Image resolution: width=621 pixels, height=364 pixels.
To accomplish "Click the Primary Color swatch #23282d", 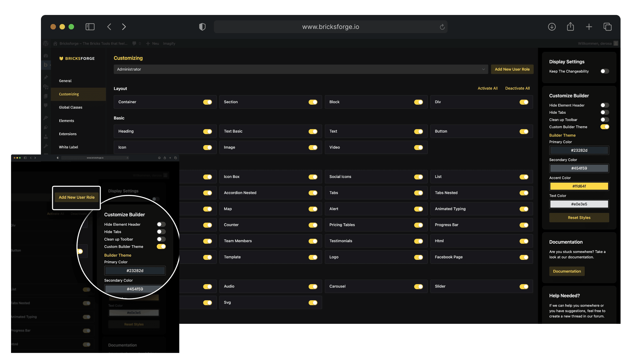I will click(579, 150).
